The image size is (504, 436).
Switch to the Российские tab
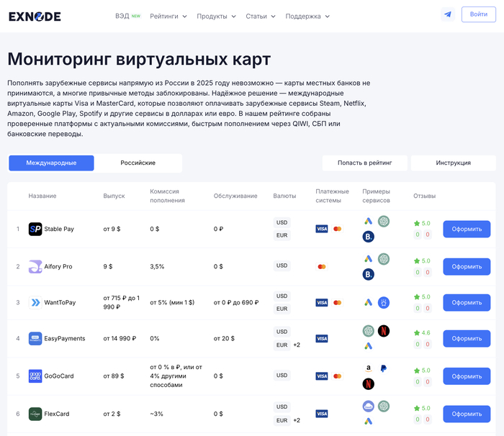click(x=138, y=163)
